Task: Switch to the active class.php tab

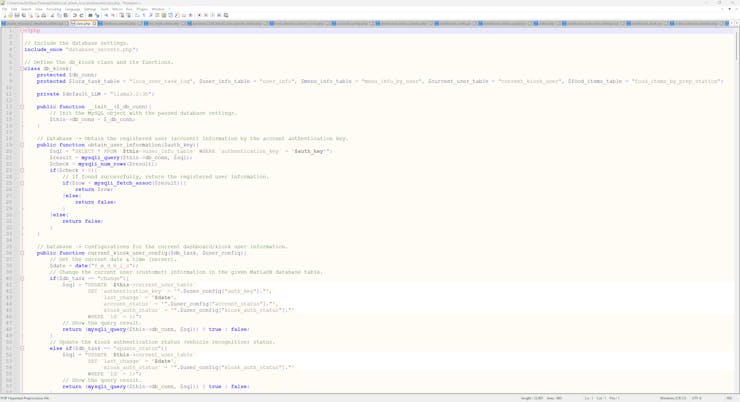Action: [x=83, y=23]
